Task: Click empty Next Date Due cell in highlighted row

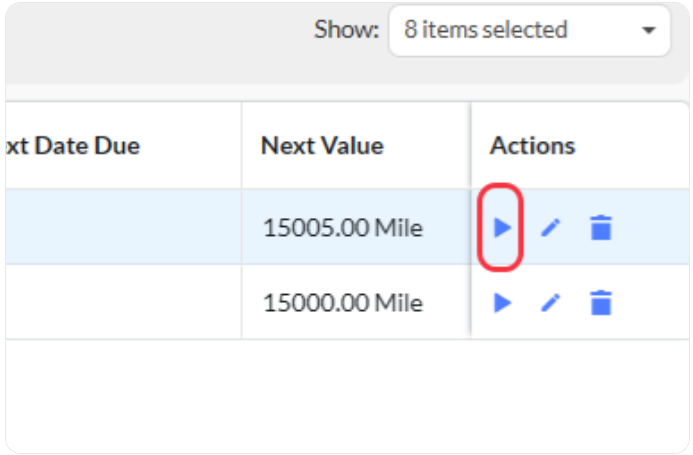Action: pos(120,228)
